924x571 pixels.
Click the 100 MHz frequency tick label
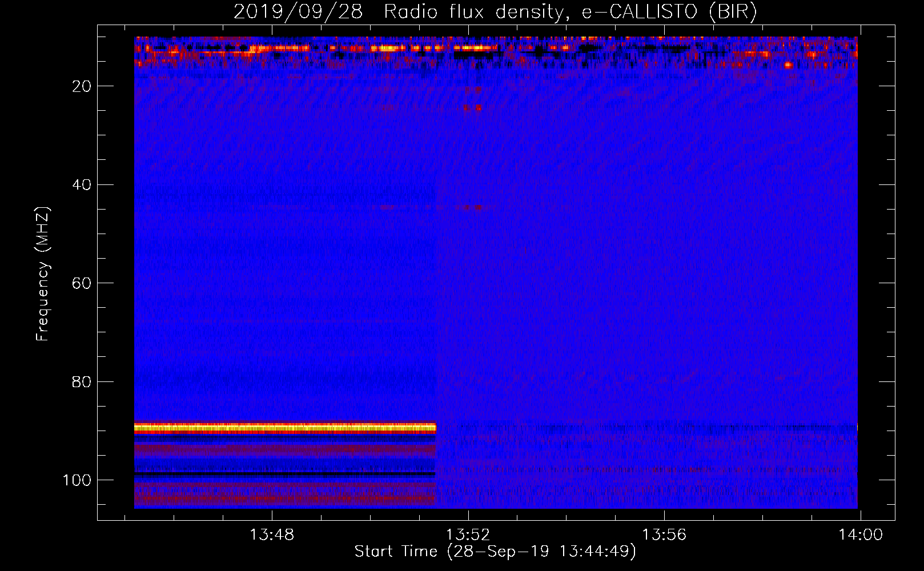[x=77, y=480]
